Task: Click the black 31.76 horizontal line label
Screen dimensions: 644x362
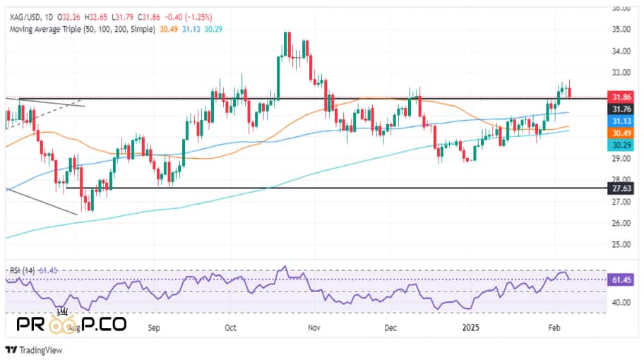Action: pyautogui.click(x=621, y=109)
